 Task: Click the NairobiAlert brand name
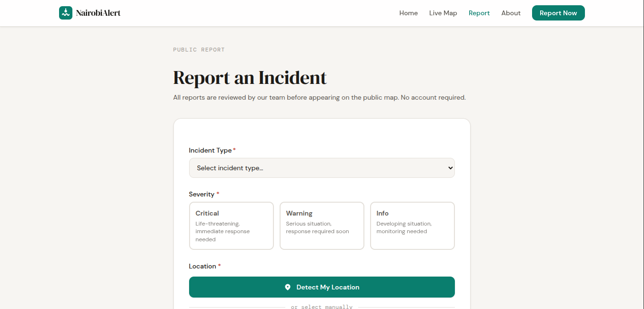click(x=98, y=13)
